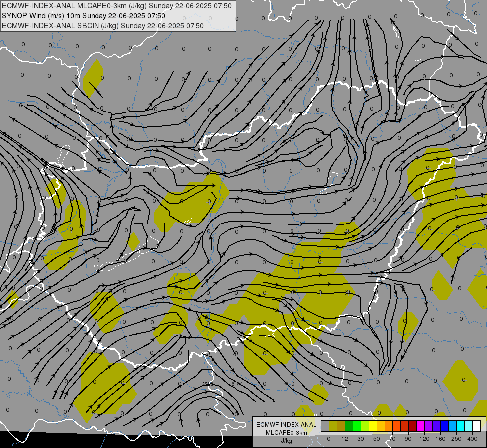This screenshot has width=487, height=448.
Task: Select the purple swatch right of 120
Action: coord(429,426)
